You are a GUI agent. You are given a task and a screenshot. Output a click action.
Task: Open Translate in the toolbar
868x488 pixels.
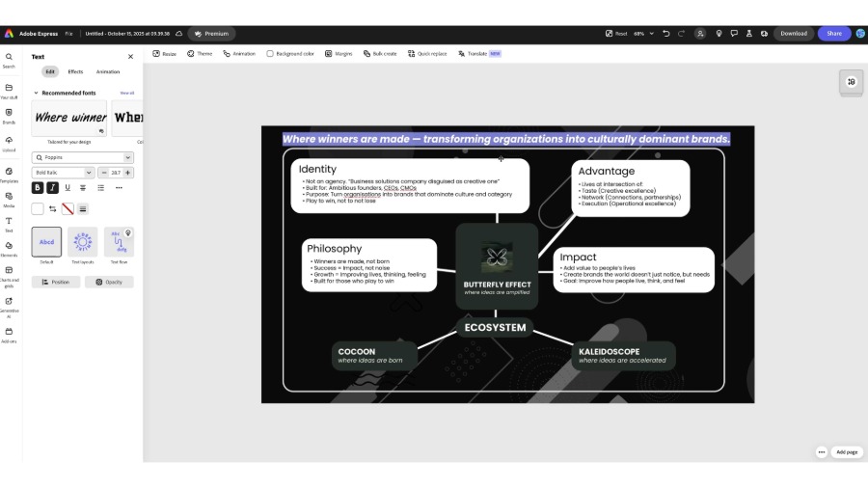tap(479, 54)
